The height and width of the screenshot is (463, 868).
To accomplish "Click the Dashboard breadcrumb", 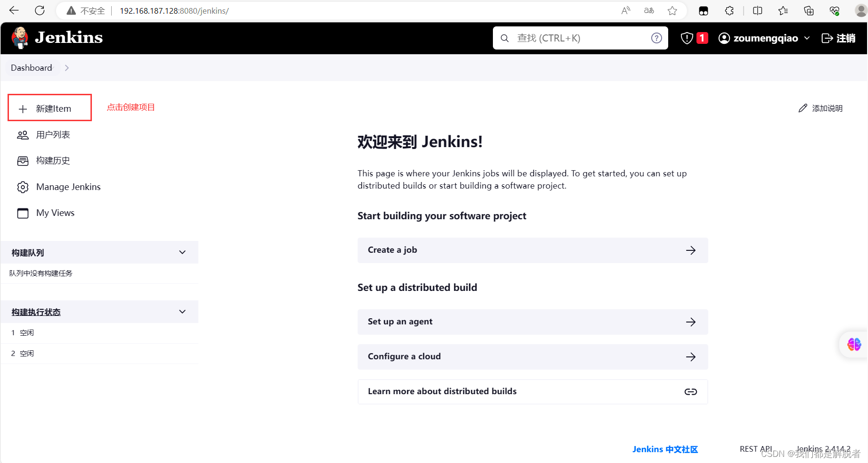I will coord(31,67).
